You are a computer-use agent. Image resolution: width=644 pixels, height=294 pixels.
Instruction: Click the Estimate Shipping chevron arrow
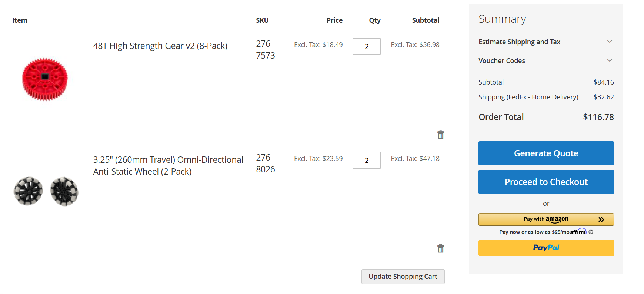point(610,42)
